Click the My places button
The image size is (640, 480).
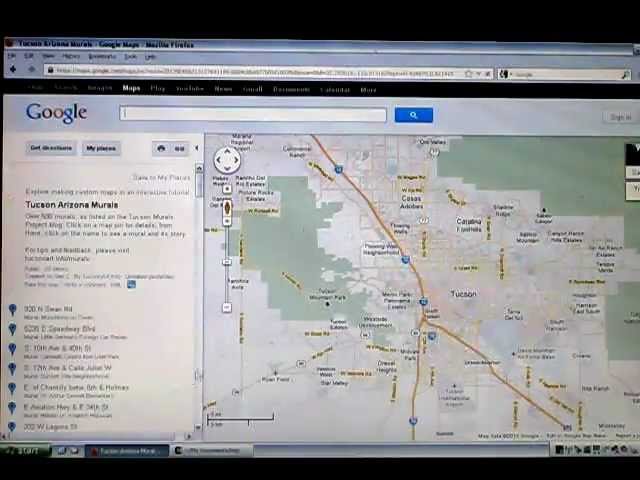pos(101,149)
